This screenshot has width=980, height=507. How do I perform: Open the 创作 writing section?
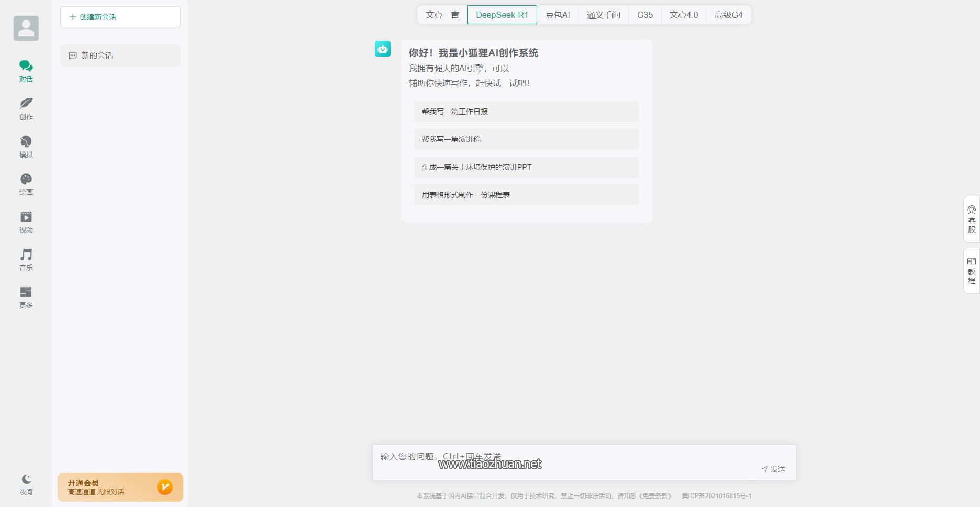click(26, 109)
